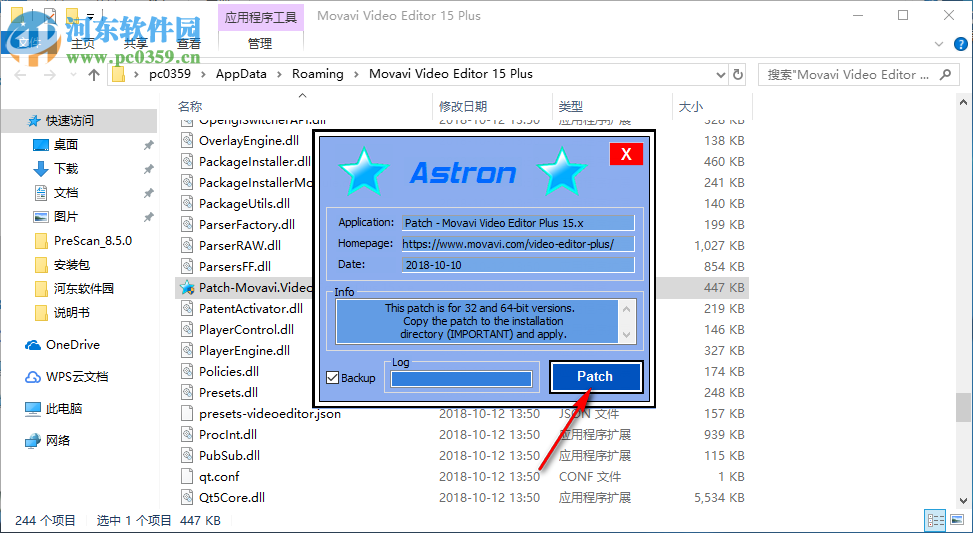Screen dimensions: 973x533
Task: Open the 管理 ribbon tab
Action: (260, 43)
